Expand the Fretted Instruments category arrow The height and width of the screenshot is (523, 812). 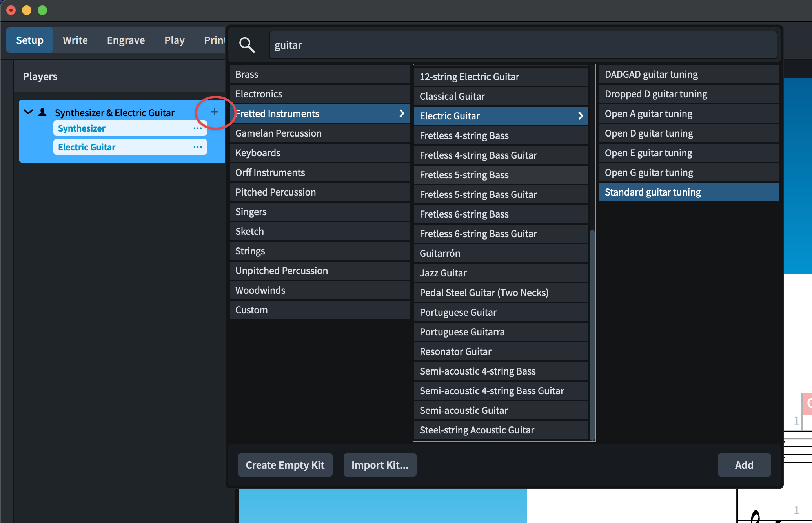click(401, 113)
